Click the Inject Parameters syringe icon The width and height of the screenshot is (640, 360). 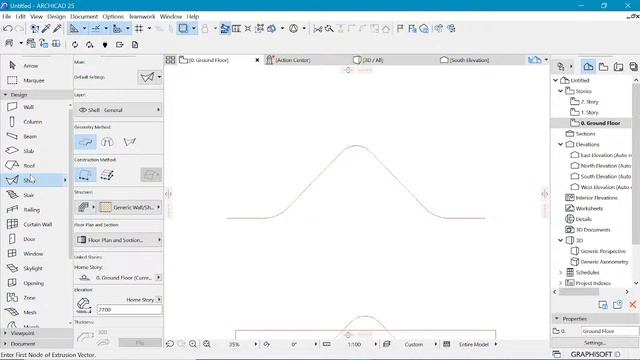pos(57,29)
